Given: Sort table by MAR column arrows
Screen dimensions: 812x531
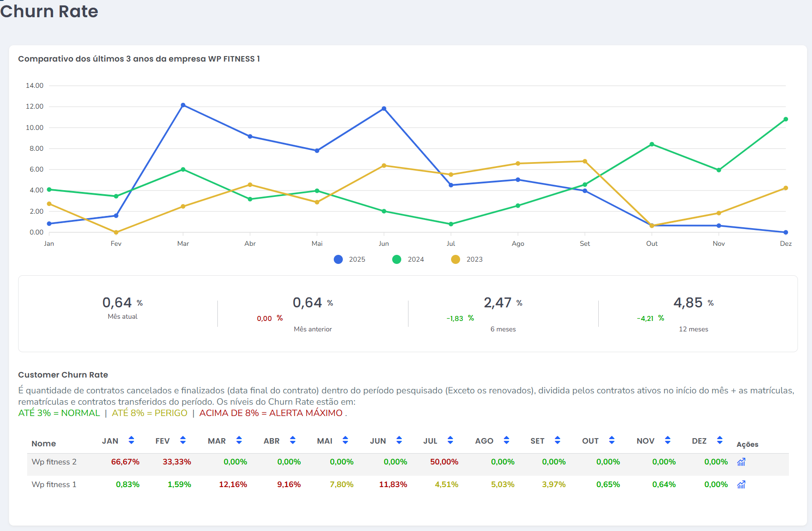Looking at the screenshot, I should pyautogui.click(x=239, y=440).
